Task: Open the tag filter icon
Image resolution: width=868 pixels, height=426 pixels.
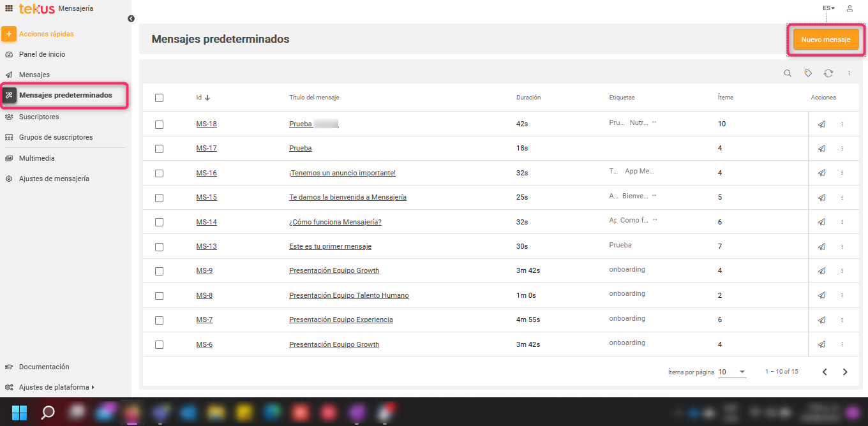Action: click(x=808, y=73)
